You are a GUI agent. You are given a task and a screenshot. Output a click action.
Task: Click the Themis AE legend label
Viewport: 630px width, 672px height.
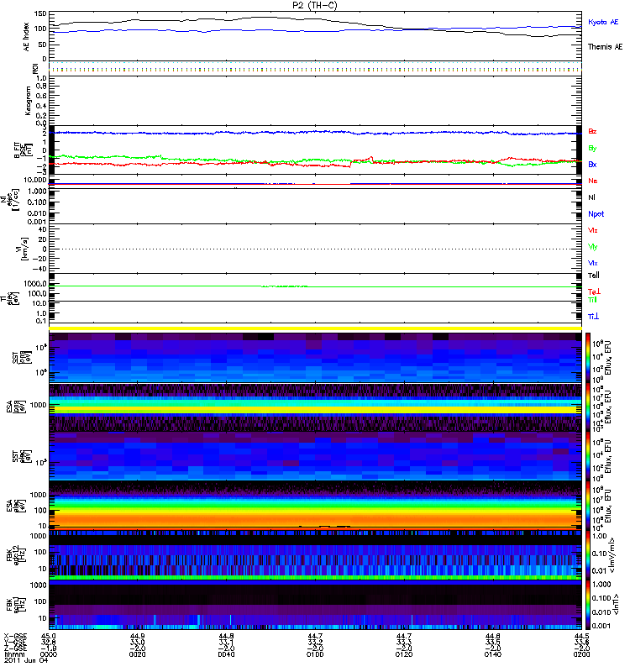[x=605, y=47]
